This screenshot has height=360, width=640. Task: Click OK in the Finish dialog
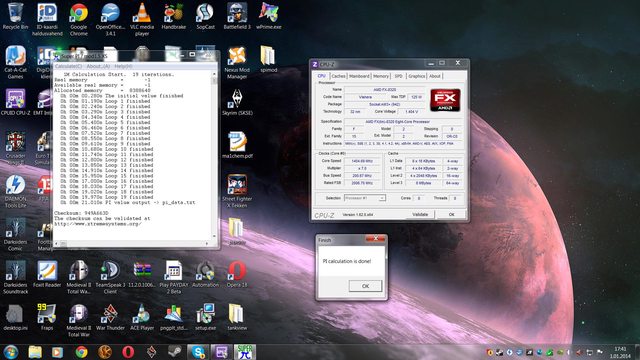point(365,286)
